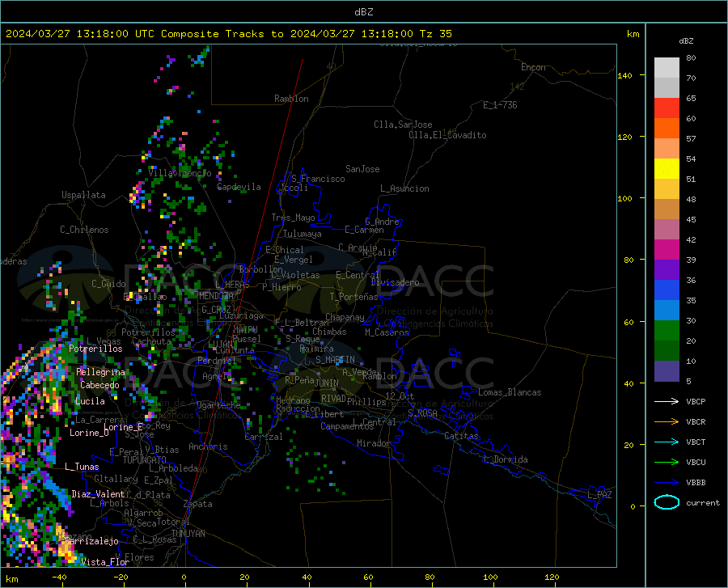The image size is (728, 588).
Task: Click the Vista_Flor station label
Action: (105, 562)
